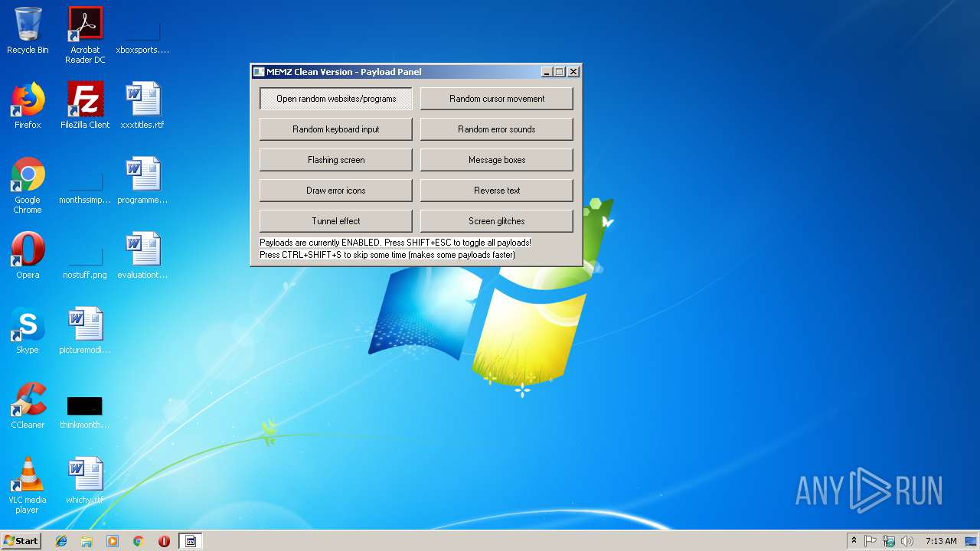Select VLC media player desktop shortcut
The height and width of the screenshot is (551, 980).
[28, 485]
